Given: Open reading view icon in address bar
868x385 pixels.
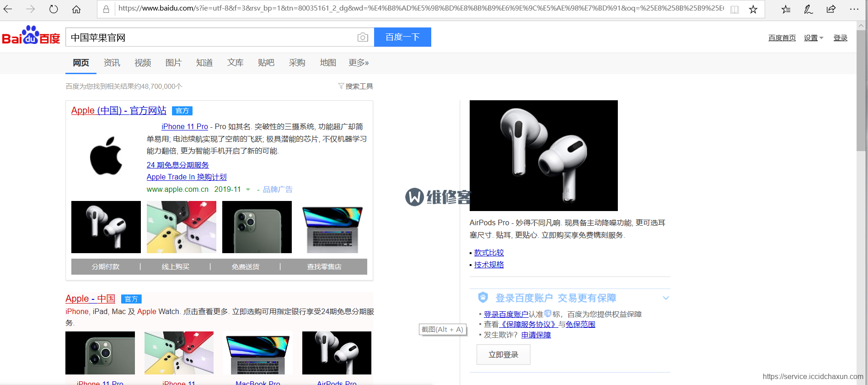Looking at the screenshot, I should tap(734, 9).
